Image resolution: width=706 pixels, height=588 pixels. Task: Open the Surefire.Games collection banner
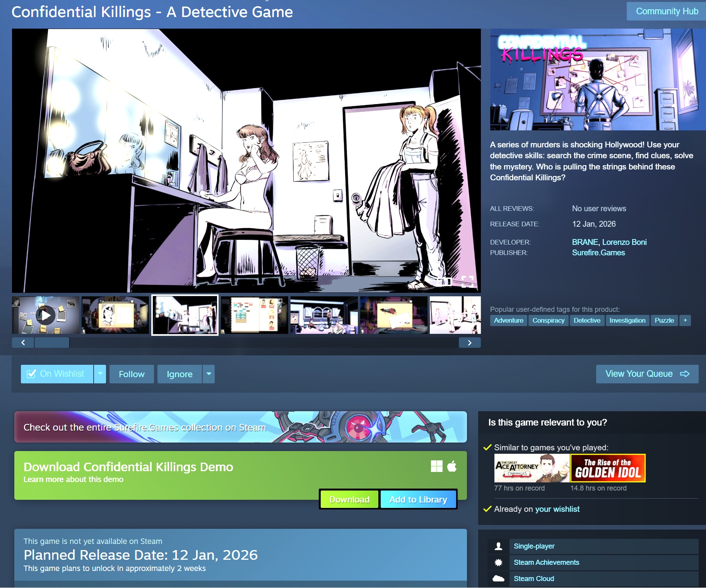click(x=241, y=427)
